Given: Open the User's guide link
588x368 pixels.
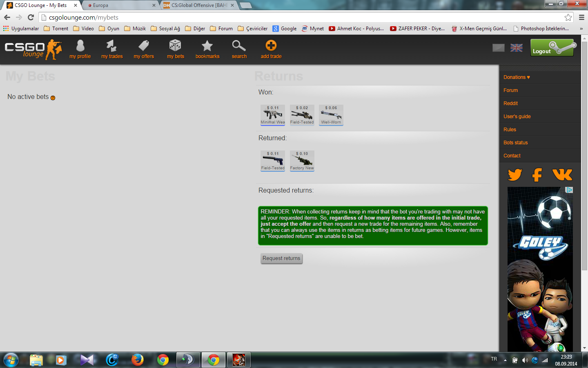Looking at the screenshot, I should 517,117.
